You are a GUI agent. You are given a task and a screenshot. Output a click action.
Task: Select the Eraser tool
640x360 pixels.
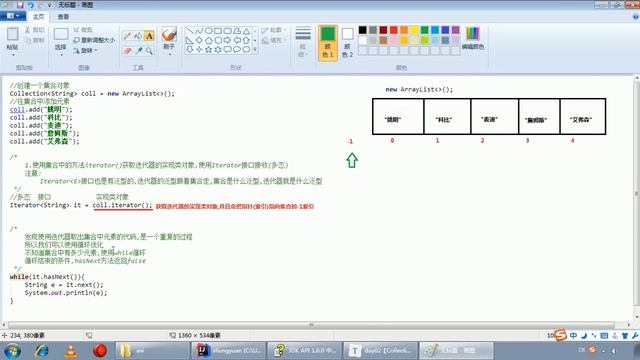tap(127, 51)
